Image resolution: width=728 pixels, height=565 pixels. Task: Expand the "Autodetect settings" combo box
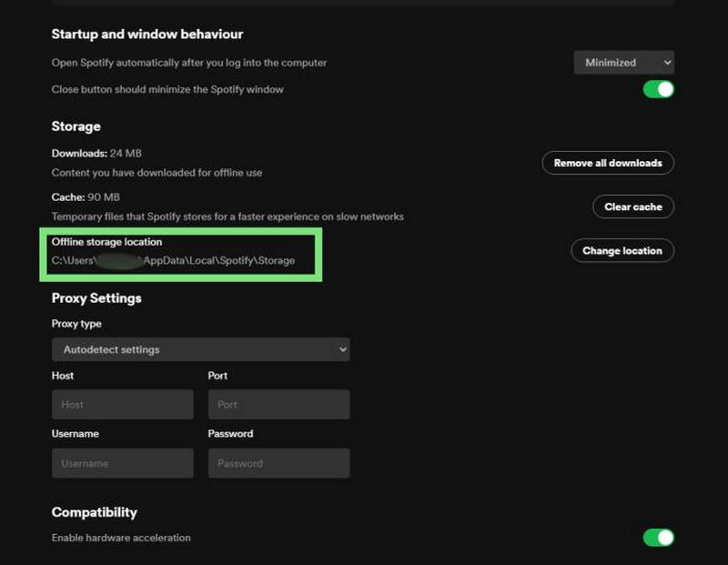pyautogui.click(x=200, y=349)
